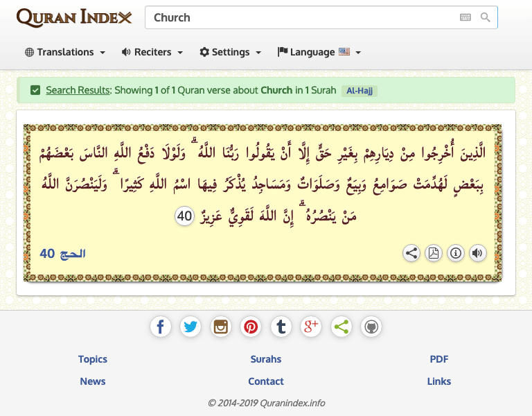532x416 pixels.
Task: Click the share icon on the verse card
Action: (411, 253)
